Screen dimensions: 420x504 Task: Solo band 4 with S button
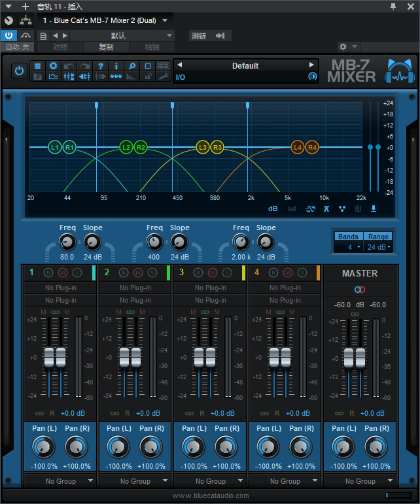(302, 273)
